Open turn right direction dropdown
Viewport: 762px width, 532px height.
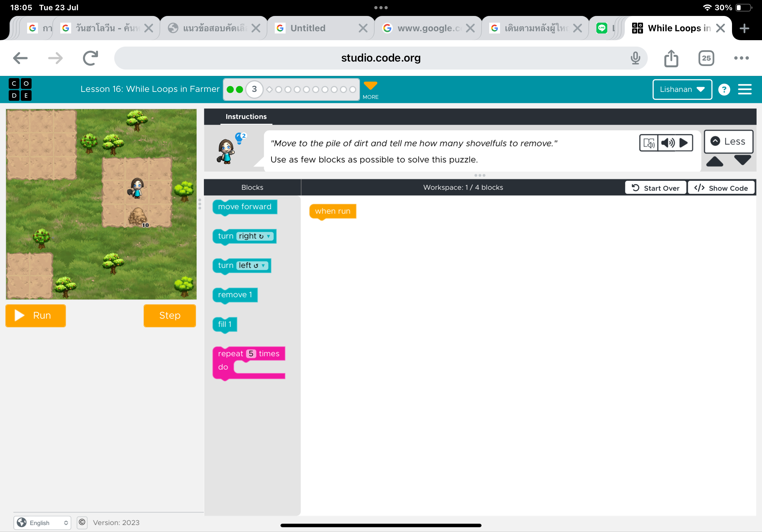[255, 236]
